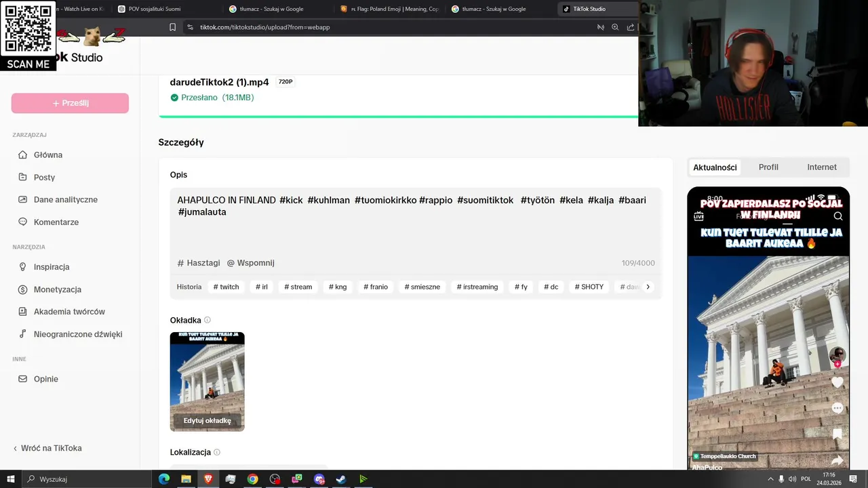Open Steam from taskbar

tap(341, 479)
